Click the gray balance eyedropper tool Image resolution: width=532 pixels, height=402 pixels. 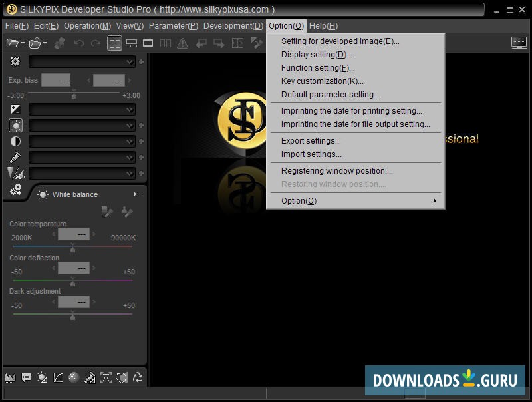point(107,212)
